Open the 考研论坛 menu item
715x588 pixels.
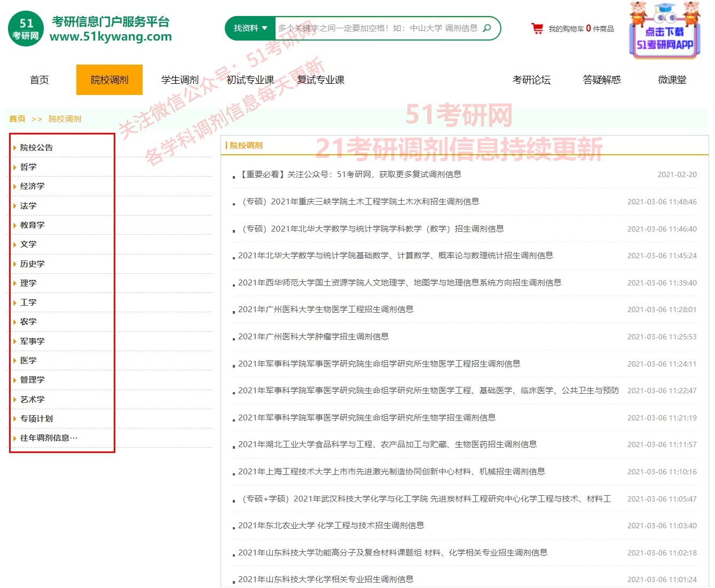tap(531, 80)
